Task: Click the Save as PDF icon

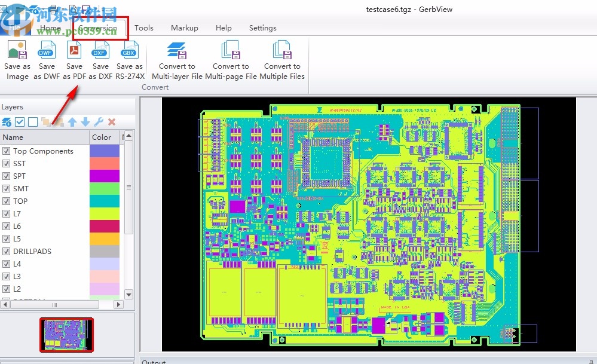Action: click(74, 51)
